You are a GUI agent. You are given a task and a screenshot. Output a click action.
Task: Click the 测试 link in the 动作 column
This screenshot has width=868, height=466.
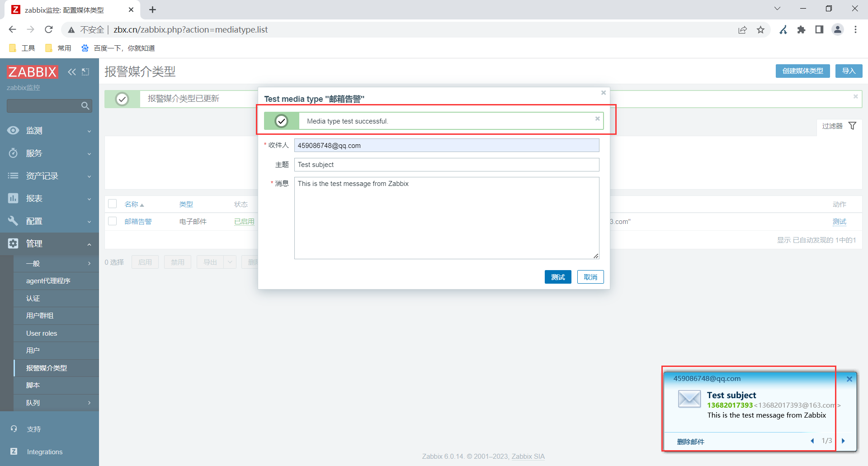[x=840, y=221]
